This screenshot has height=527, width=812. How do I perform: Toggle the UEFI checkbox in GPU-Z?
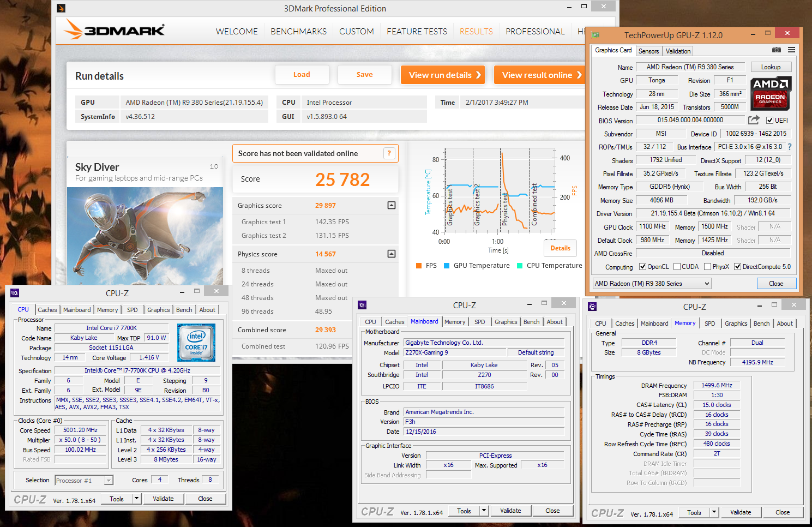tap(769, 121)
